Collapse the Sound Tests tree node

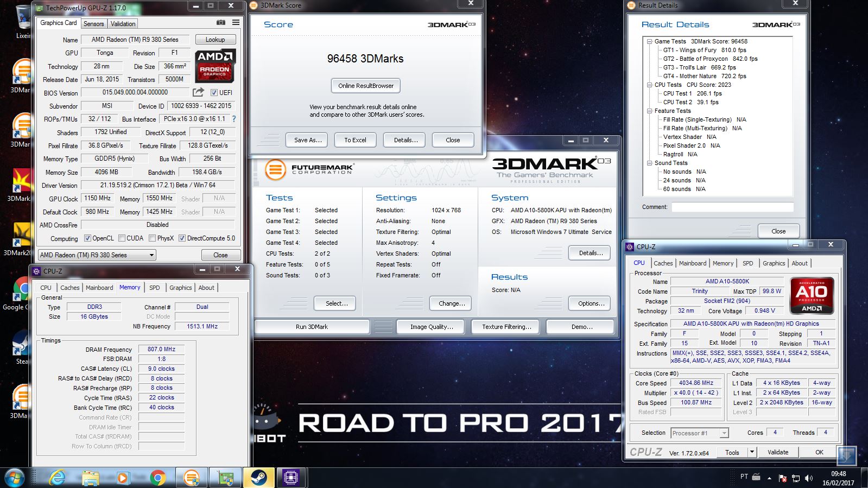pos(649,163)
